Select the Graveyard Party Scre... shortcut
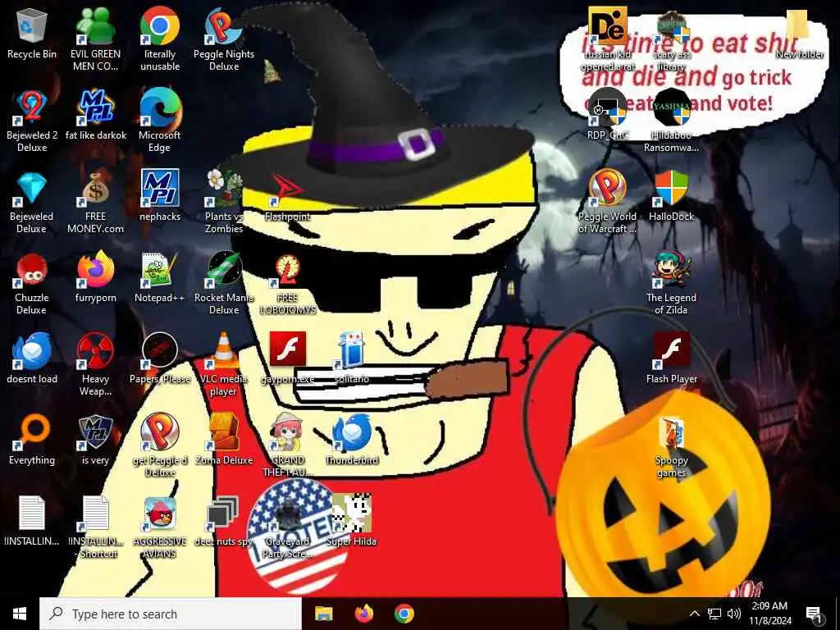 click(x=287, y=514)
